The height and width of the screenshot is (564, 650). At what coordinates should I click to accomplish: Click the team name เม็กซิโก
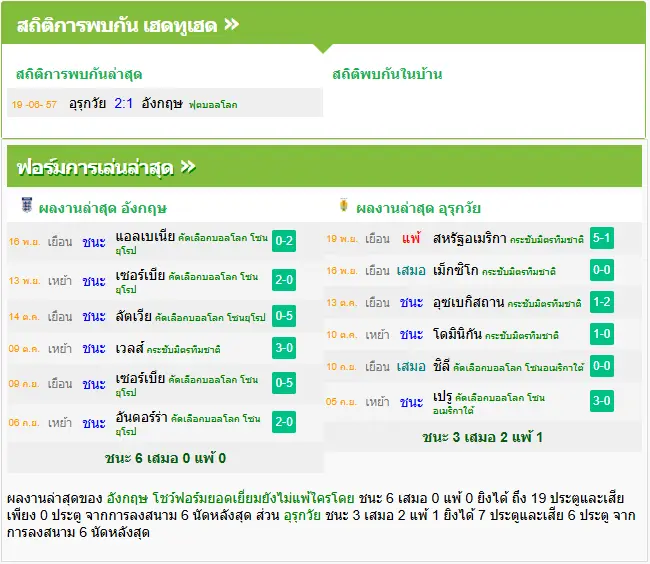tap(456, 270)
